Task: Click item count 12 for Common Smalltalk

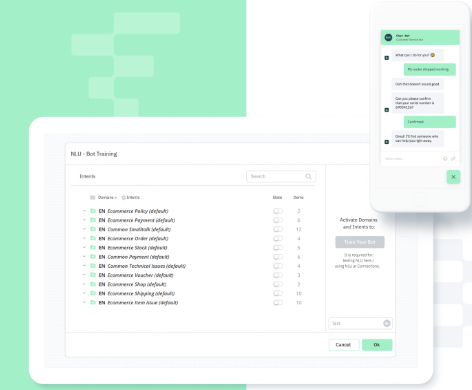Action: (x=299, y=229)
